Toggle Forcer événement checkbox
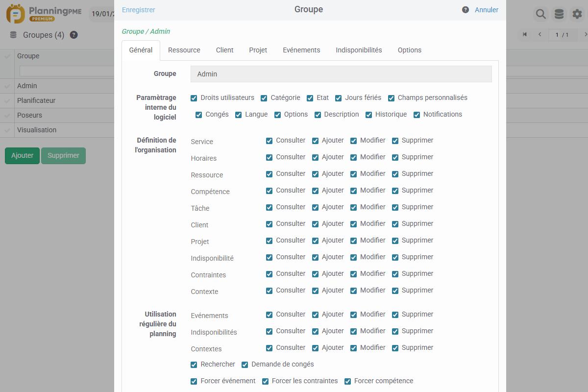This screenshot has width=588, height=392. click(194, 381)
